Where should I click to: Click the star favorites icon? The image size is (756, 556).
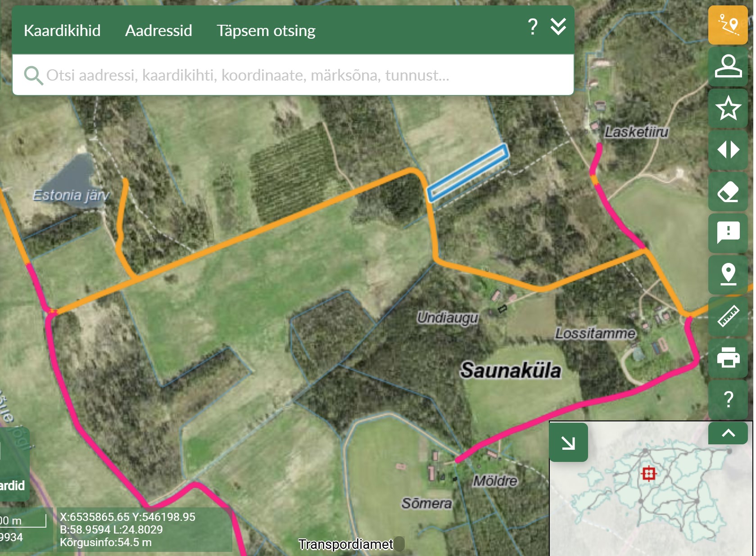728,108
